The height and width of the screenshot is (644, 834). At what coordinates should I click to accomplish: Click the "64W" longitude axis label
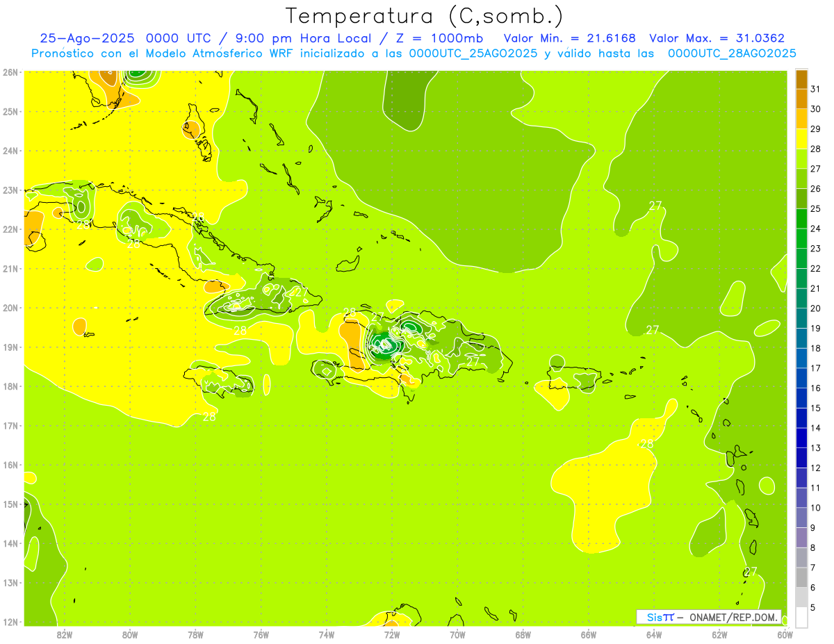(x=654, y=634)
